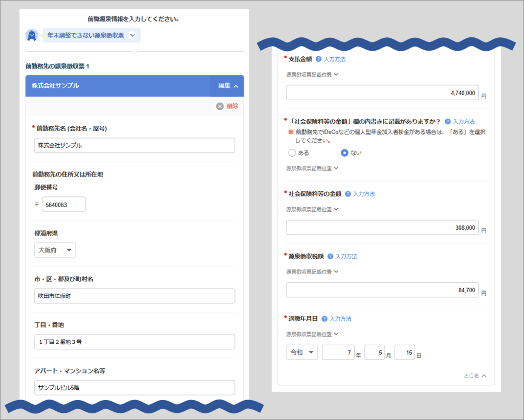Click the 前勤務先名 company name field
Viewport: 524px width, 420px height.
[x=135, y=145]
